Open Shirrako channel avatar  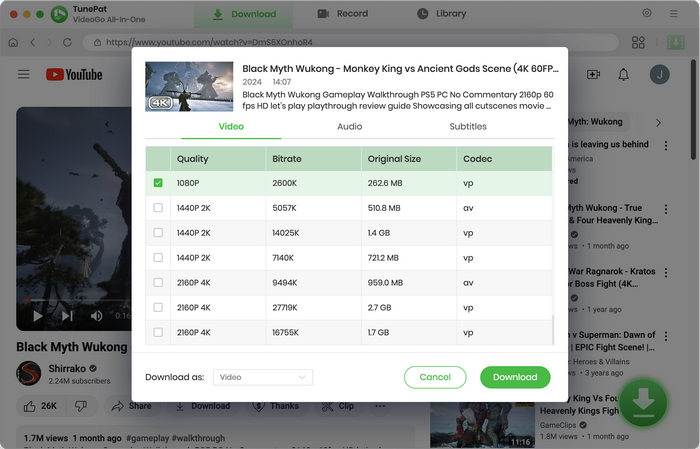point(29,373)
